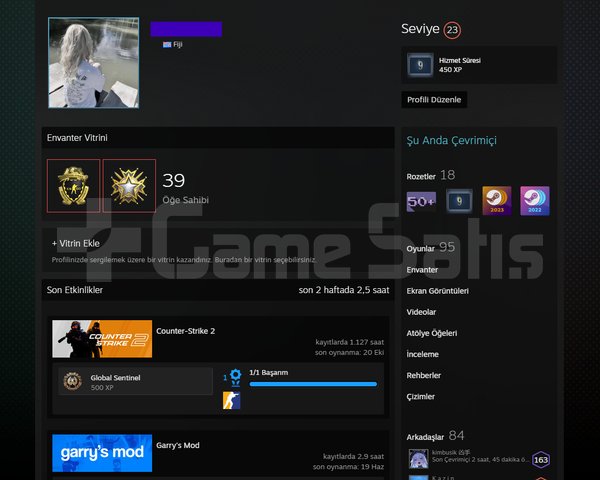Click 'kayıtlarda 1.127 saat' text
This screenshot has width=600, height=480.
pyautogui.click(x=349, y=342)
